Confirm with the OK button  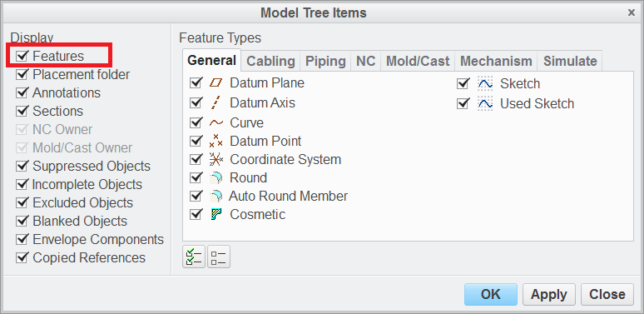click(x=491, y=294)
